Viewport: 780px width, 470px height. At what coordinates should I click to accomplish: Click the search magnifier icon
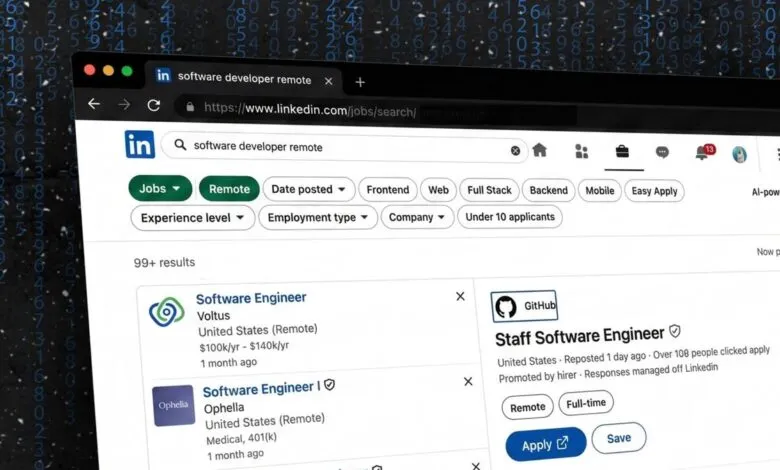coord(180,145)
